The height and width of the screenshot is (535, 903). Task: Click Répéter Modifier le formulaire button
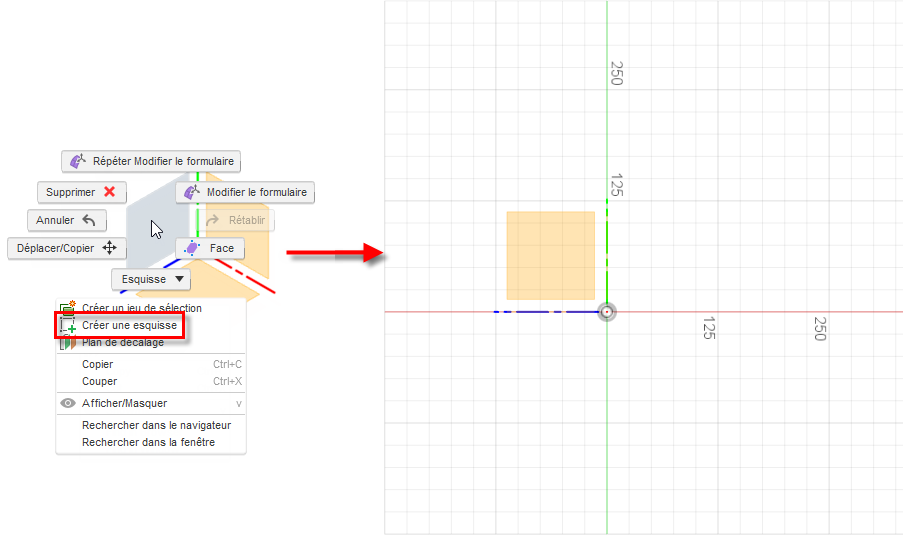(151, 161)
